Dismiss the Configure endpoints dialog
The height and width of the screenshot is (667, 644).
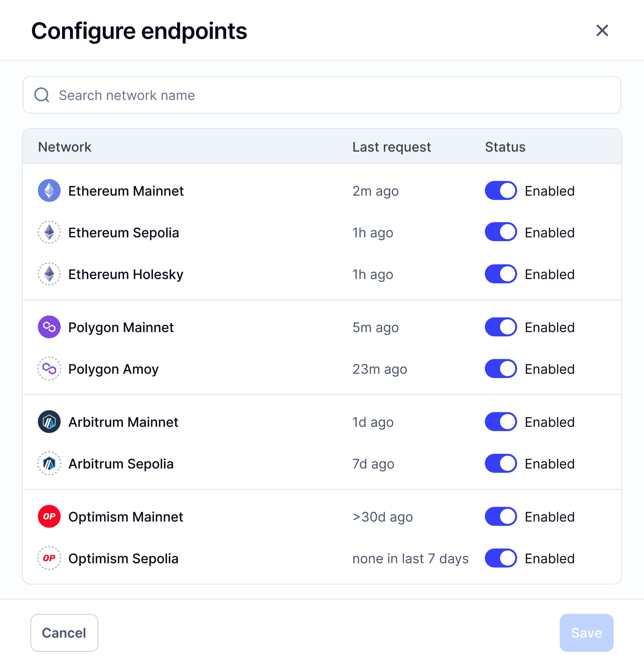(x=602, y=31)
